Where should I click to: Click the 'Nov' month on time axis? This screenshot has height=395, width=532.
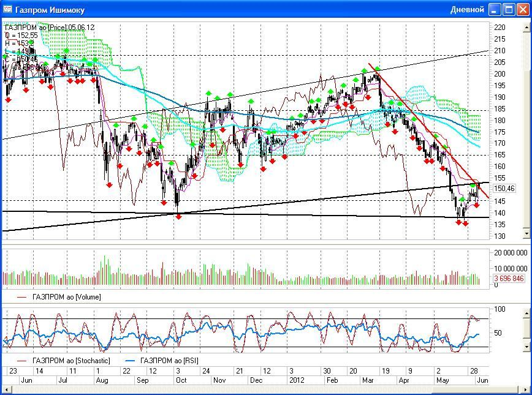tap(219, 380)
